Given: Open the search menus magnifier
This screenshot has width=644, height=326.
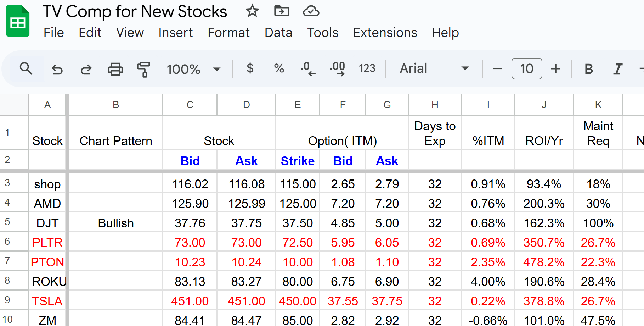Looking at the screenshot, I should tap(26, 68).
